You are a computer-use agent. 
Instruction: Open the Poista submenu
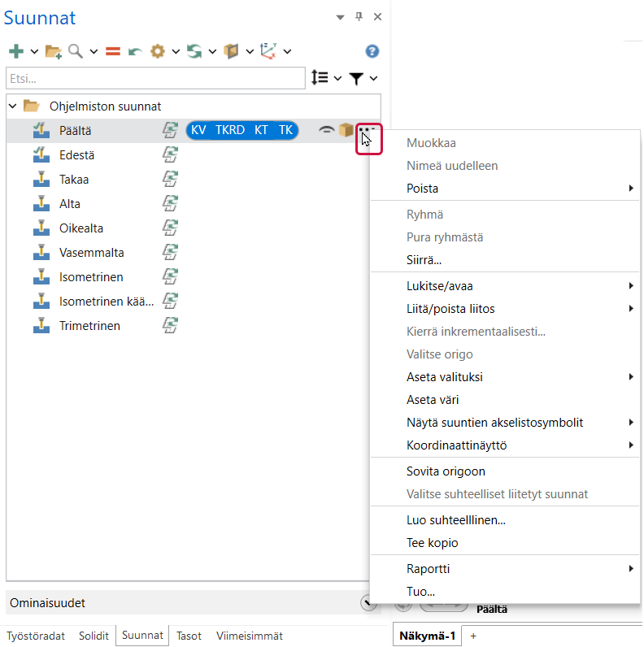tap(423, 189)
